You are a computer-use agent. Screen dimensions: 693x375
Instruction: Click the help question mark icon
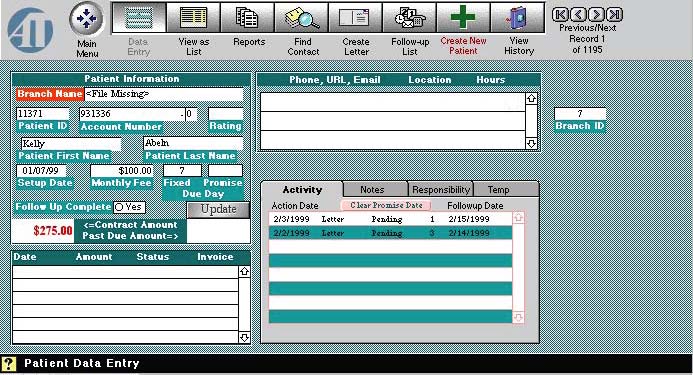(9, 364)
